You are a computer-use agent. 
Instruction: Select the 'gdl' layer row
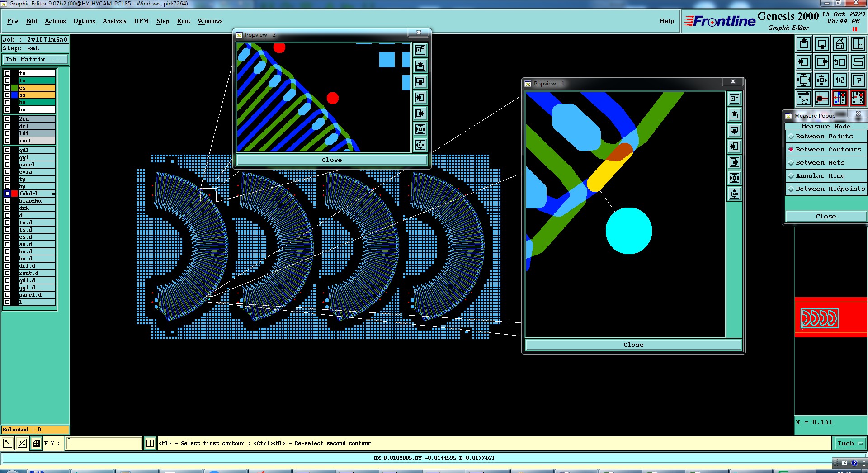pos(37,150)
